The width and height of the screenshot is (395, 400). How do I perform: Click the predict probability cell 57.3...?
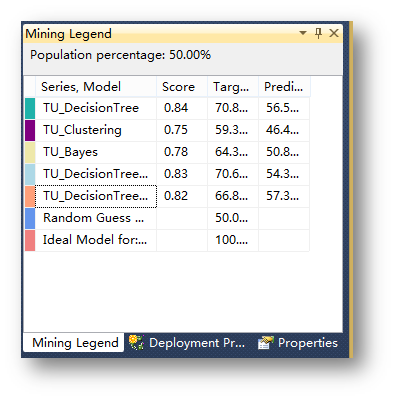[x=284, y=196]
